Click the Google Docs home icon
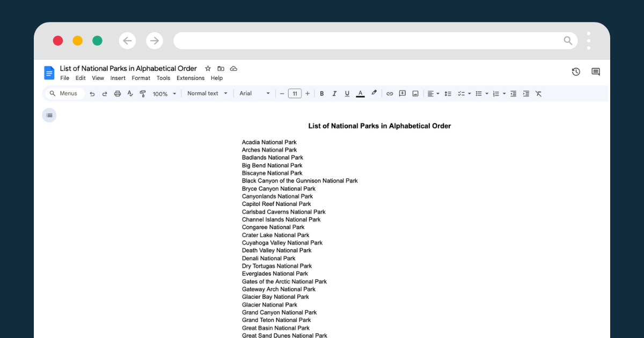644x338 pixels. click(49, 73)
